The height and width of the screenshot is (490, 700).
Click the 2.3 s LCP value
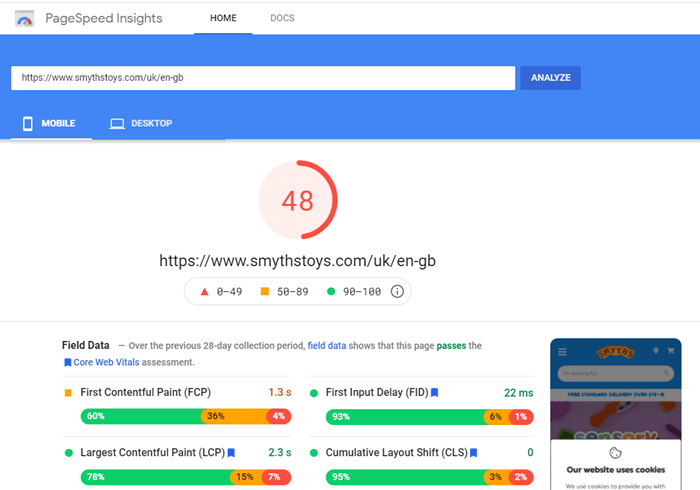279,453
